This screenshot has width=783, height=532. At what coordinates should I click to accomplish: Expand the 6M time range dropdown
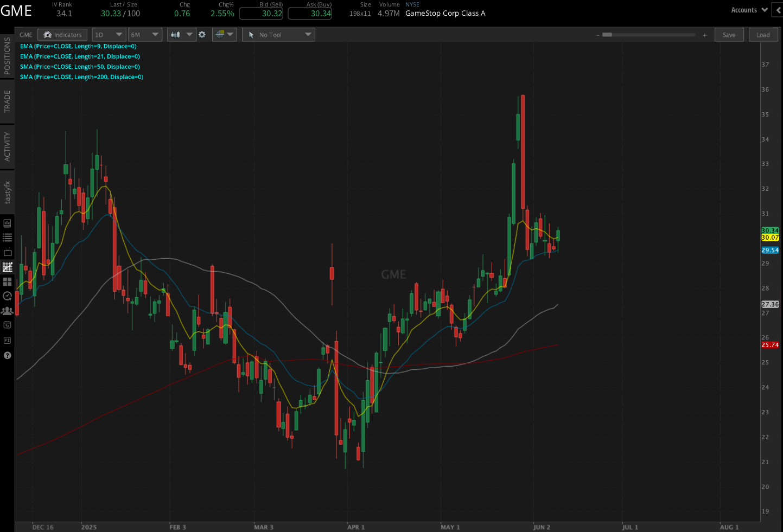(144, 34)
